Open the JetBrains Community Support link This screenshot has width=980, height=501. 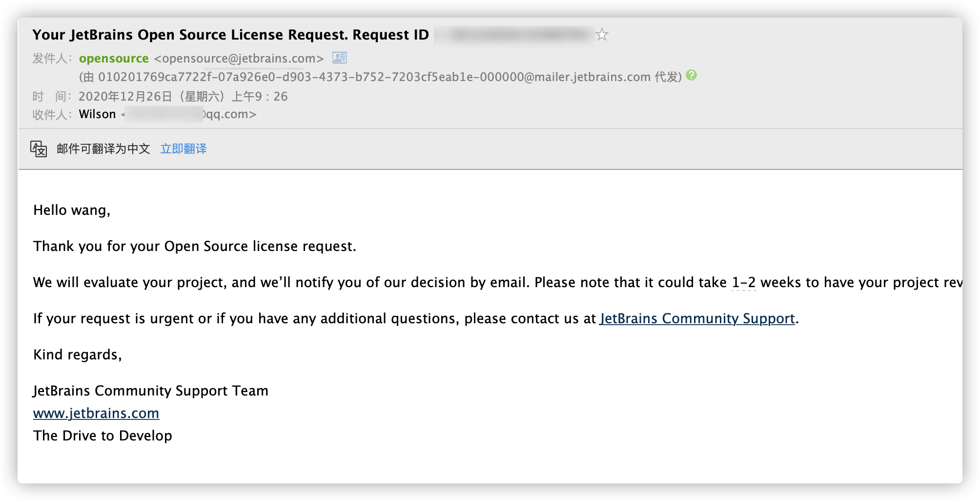pos(697,318)
